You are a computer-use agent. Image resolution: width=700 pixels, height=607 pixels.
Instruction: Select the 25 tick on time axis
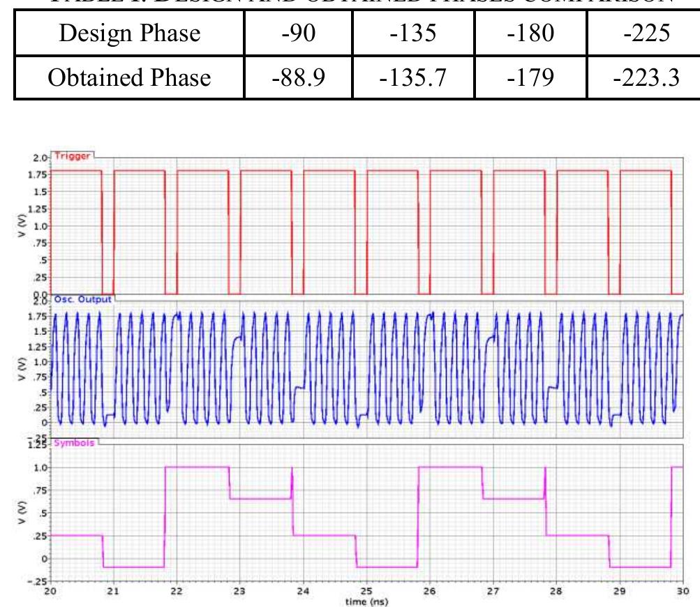[x=366, y=591]
